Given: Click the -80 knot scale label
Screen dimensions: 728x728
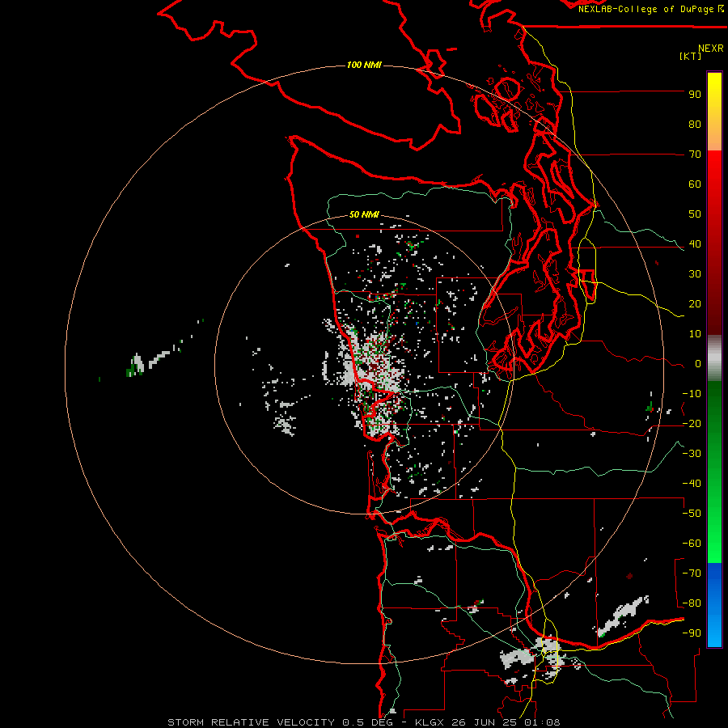Looking at the screenshot, I should [x=692, y=603].
